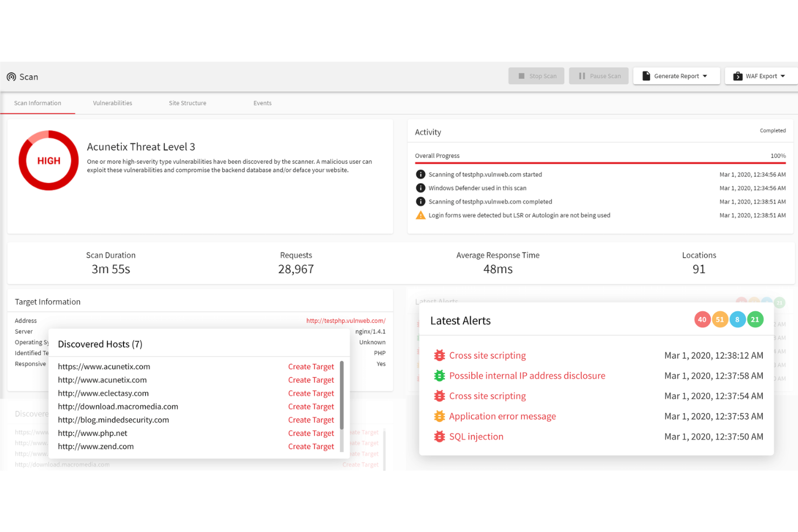Click the info icon next to Windows Defender entry
The height and width of the screenshot is (532, 798).
pyautogui.click(x=421, y=188)
